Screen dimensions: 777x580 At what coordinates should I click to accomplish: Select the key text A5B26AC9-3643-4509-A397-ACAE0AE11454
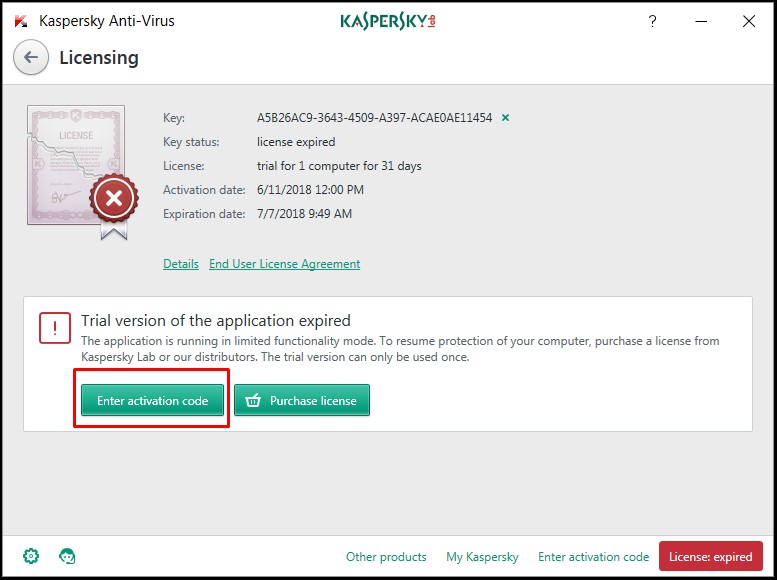click(375, 117)
